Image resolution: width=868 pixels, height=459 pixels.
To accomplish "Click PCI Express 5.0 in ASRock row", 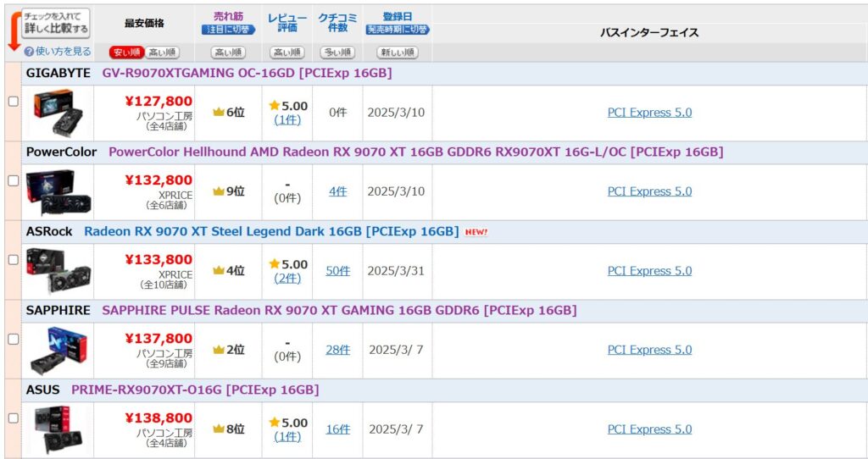I will (x=649, y=271).
